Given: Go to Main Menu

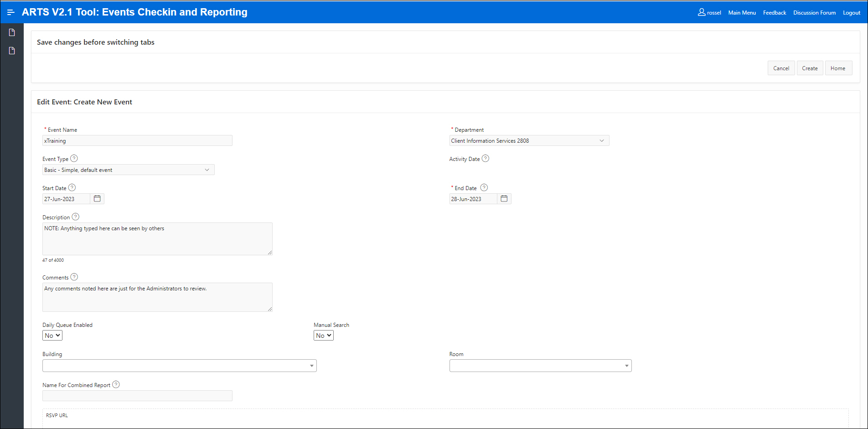Looking at the screenshot, I should pyautogui.click(x=742, y=13).
